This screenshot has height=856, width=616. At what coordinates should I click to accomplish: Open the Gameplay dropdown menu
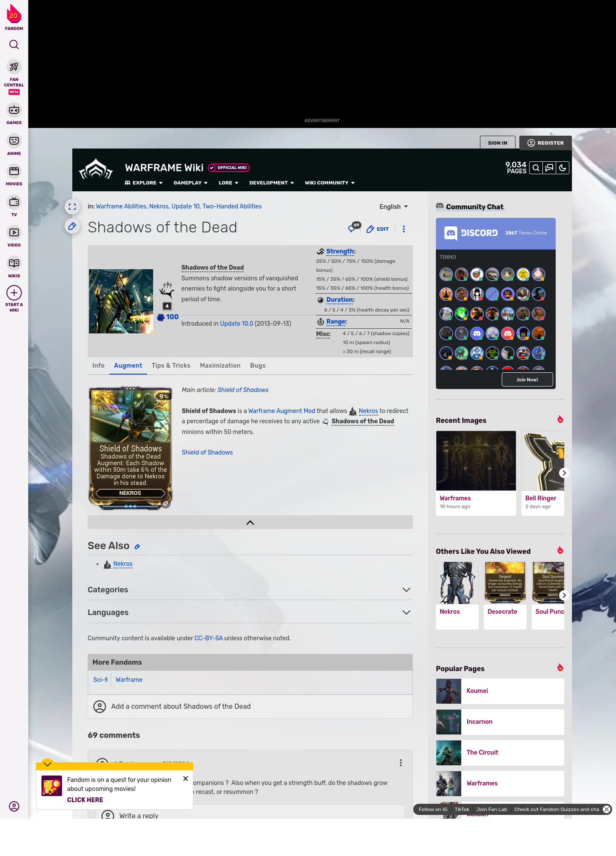coord(190,183)
